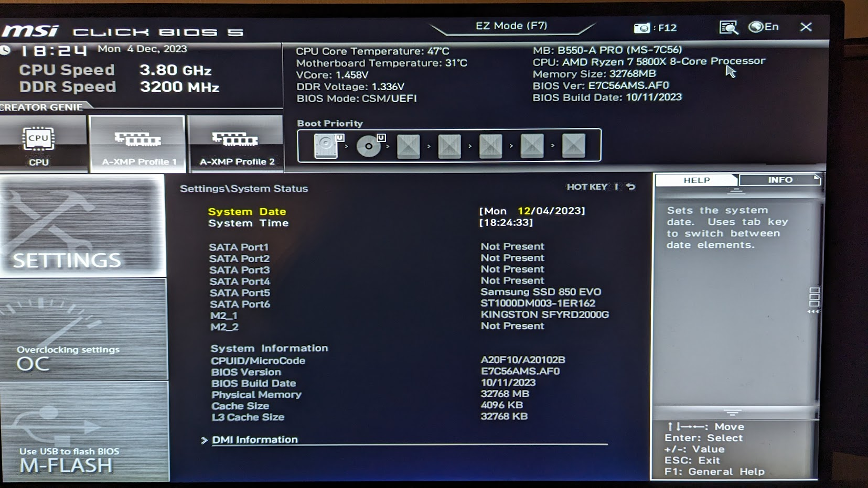This screenshot has height=488, width=868.
Task: Click KINGSTON SFYRD2000G drive entry
Action: click(544, 315)
